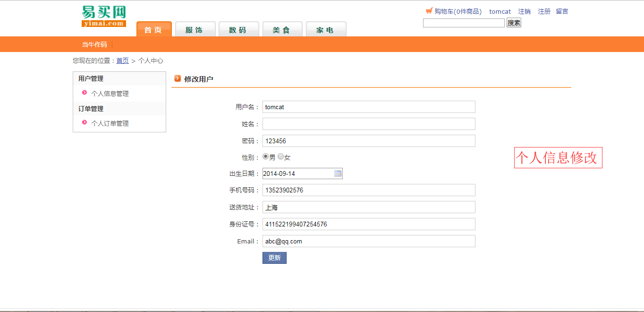Open the 家电 category tab
The image size is (644, 312).
(326, 29)
